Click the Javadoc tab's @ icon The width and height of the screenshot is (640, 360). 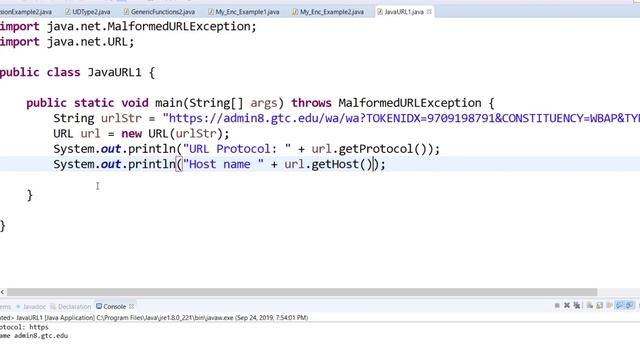pos(18,306)
